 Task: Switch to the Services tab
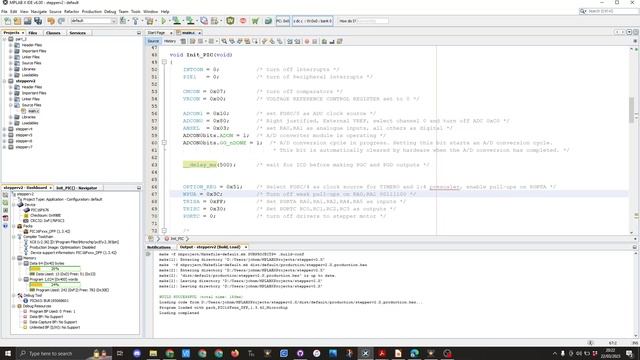pos(77,33)
